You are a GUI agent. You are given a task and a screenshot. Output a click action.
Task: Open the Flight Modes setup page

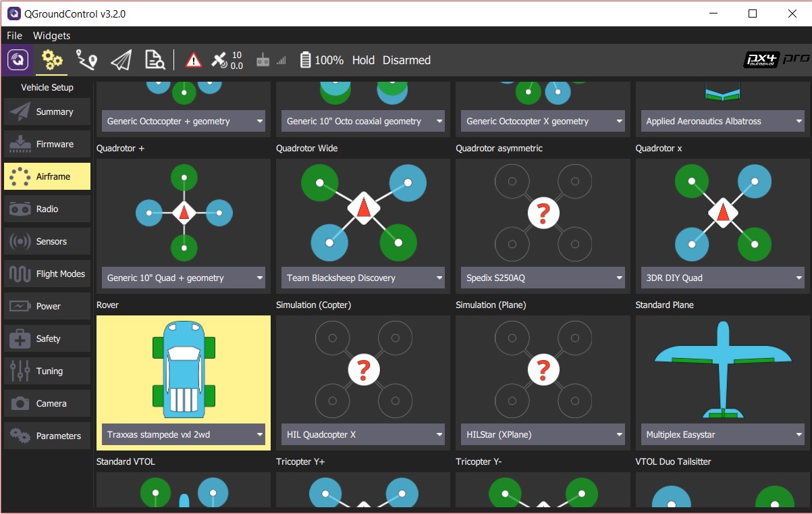[47, 274]
